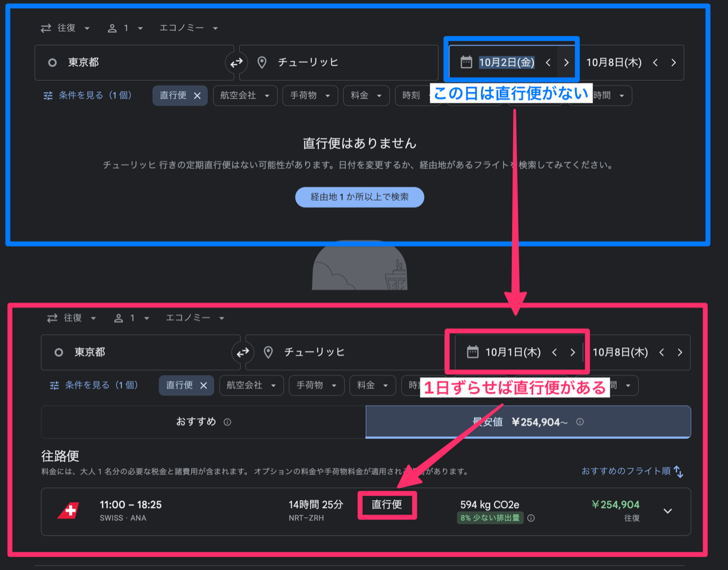Open 手荷物 filter in 10月2日 search
This screenshot has height=570, width=728.
click(310, 96)
